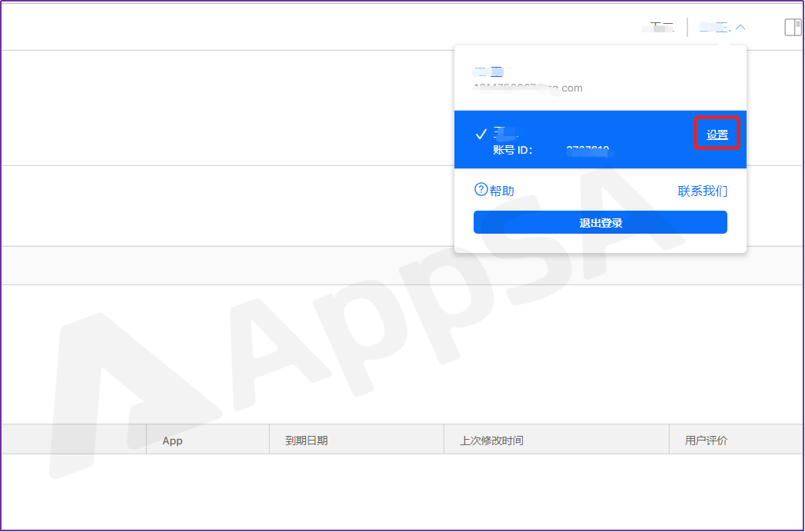
Task: Sort by 到期日期 column header
Action: [x=357, y=440]
